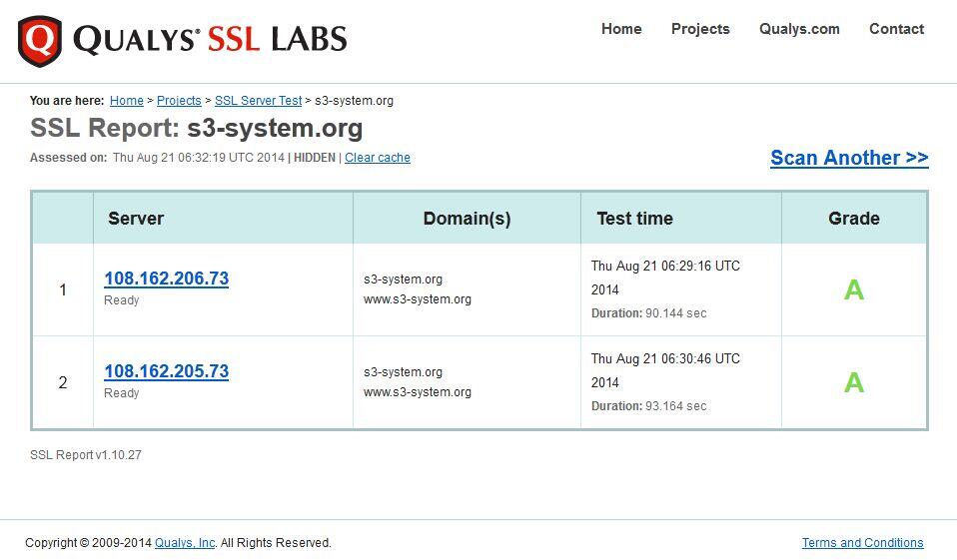Click test time Thu Aug 21 06:30:46 UTC
The height and width of the screenshot is (560, 957).
click(x=665, y=358)
